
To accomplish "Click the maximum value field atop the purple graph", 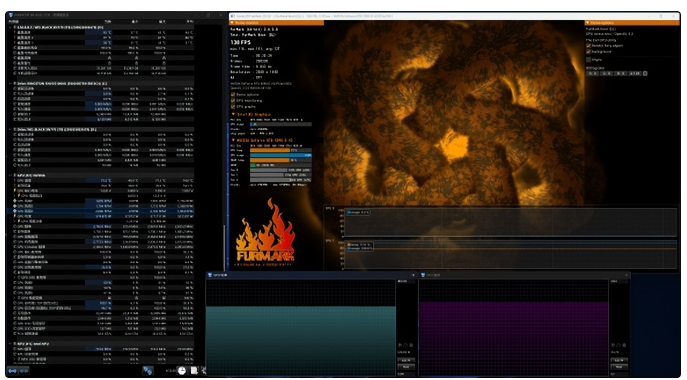I will [x=618, y=281].
